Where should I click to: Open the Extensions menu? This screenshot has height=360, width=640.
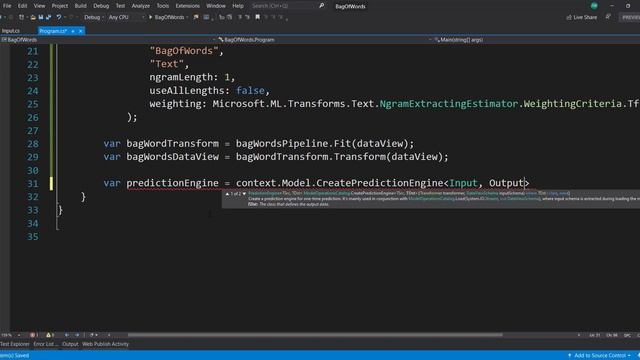click(x=187, y=6)
